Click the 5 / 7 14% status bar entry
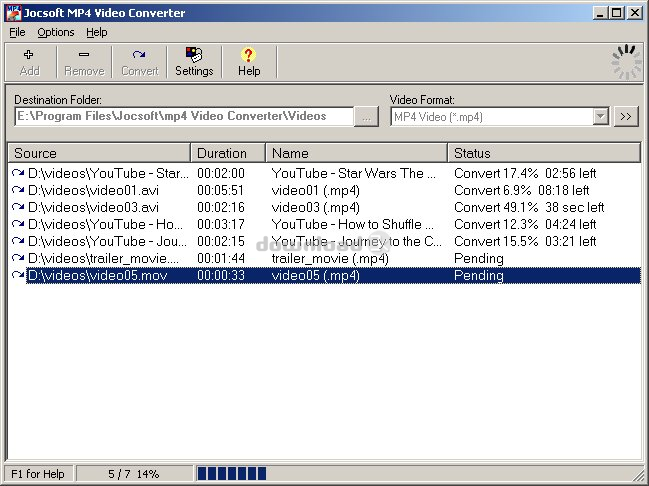The height and width of the screenshot is (486, 649). pyautogui.click(x=133, y=474)
